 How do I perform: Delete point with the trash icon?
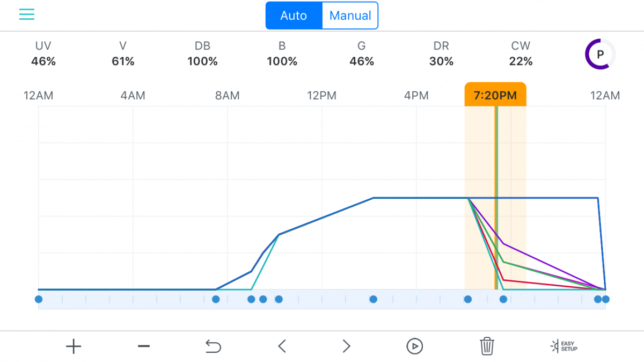click(487, 346)
